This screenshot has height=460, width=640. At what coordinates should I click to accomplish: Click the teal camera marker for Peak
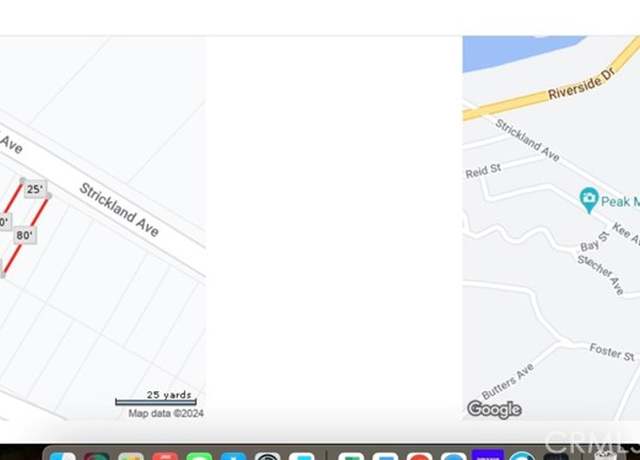(589, 200)
